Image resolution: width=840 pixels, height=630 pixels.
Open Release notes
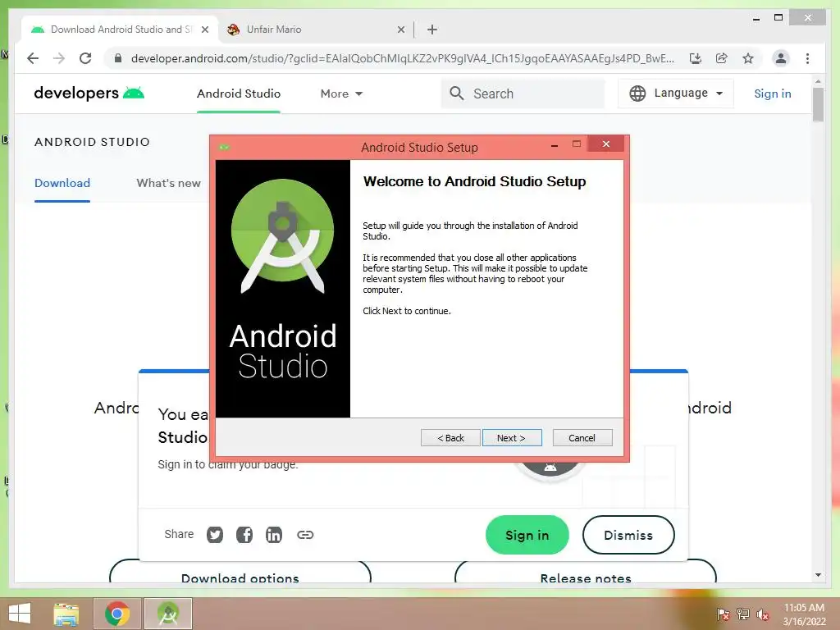click(585, 572)
